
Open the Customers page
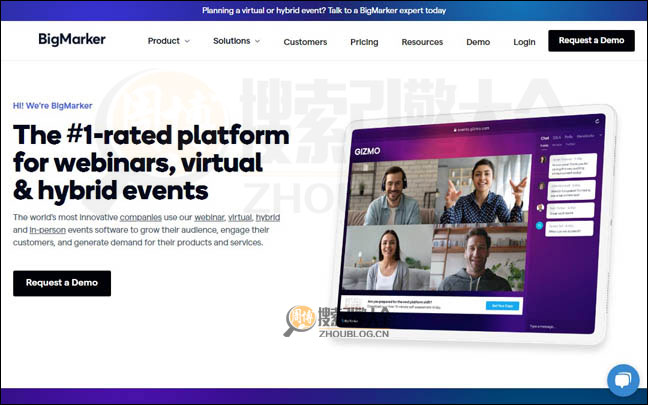pos(305,42)
